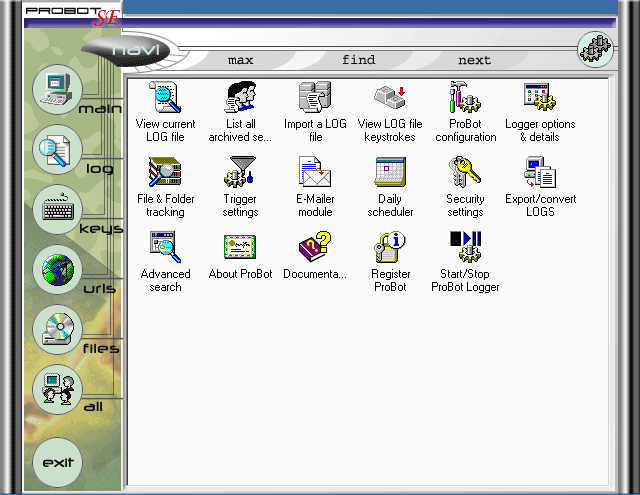Screen dimensions: 640x495
Task: Open List all archived sessions icon
Action: 240,97
